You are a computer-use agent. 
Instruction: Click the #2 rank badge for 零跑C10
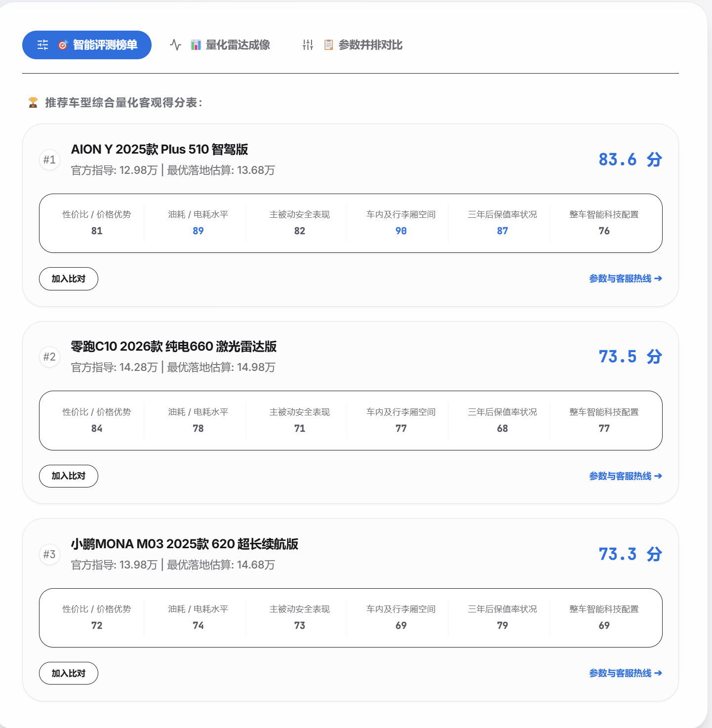(x=49, y=357)
